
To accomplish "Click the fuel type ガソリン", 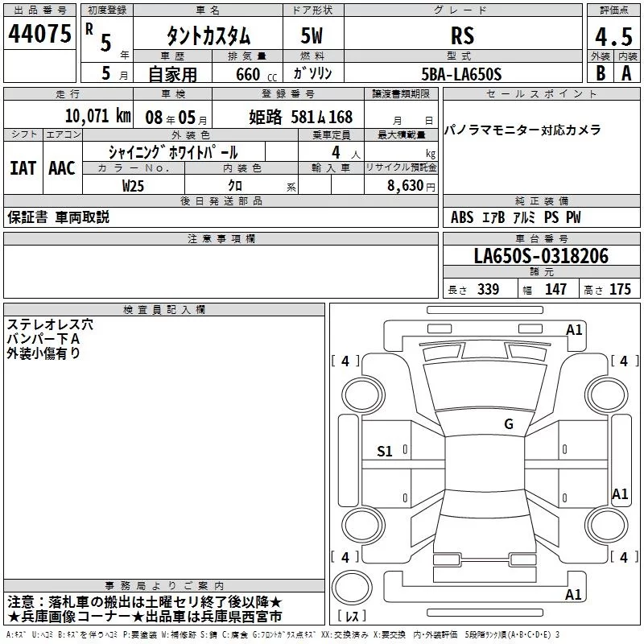I will click(x=312, y=73).
